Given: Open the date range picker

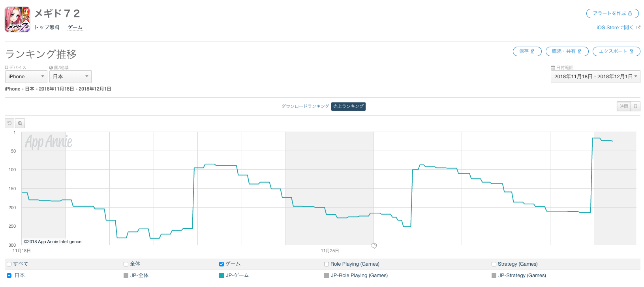Looking at the screenshot, I should tap(595, 77).
